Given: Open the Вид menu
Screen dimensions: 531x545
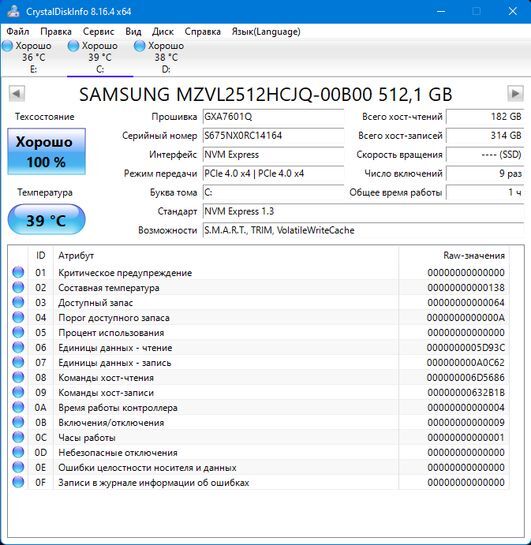Looking at the screenshot, I should (x=133, y=32).
